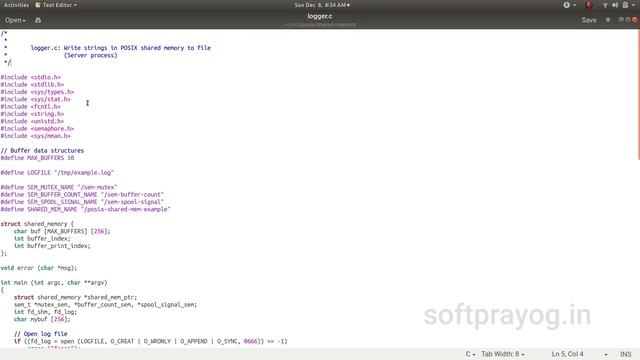Open the accessibility menu in top bar
Viewport: 640px width, 360px height.
(x=569, y=5)
